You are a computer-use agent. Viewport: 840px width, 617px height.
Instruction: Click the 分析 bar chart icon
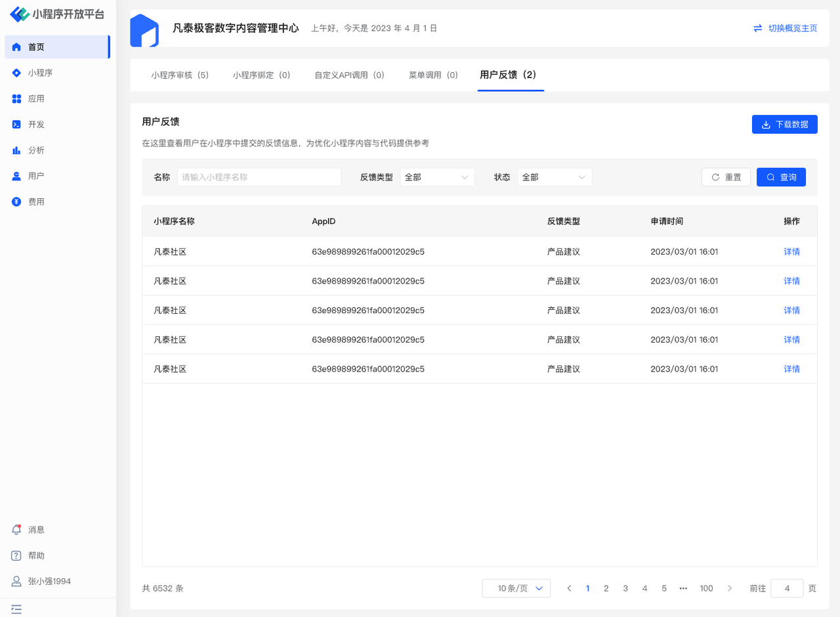click(x=16, y=150)
